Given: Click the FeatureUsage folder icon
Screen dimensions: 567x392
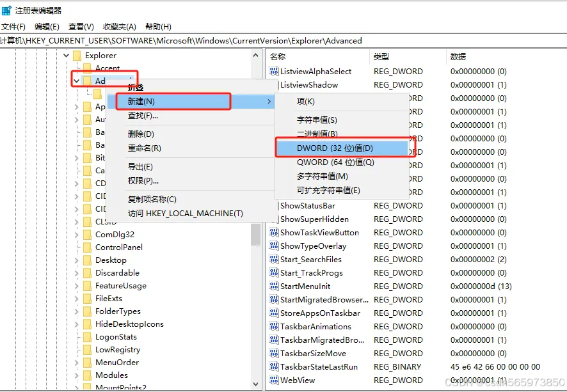Looking at the screenshot, I should pos(87,286).
